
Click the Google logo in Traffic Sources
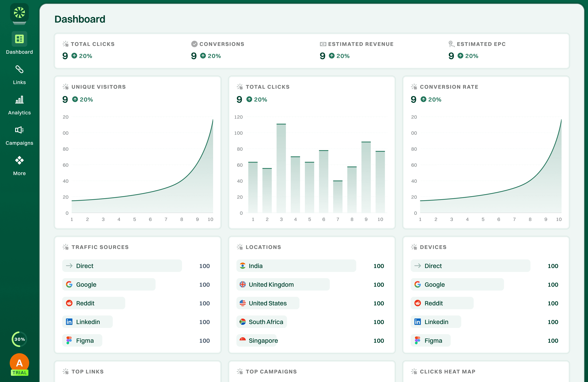pos(69,284)
